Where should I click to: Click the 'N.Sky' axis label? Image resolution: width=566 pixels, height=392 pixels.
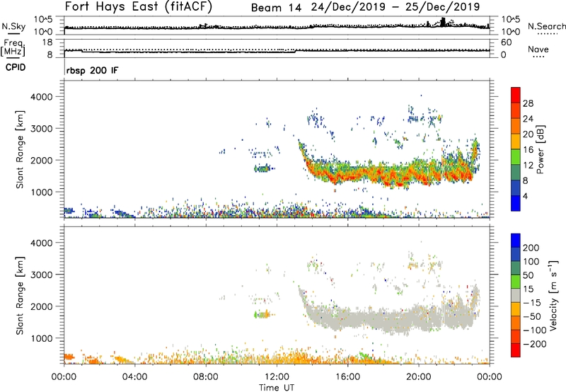click(x=13, y=26)
